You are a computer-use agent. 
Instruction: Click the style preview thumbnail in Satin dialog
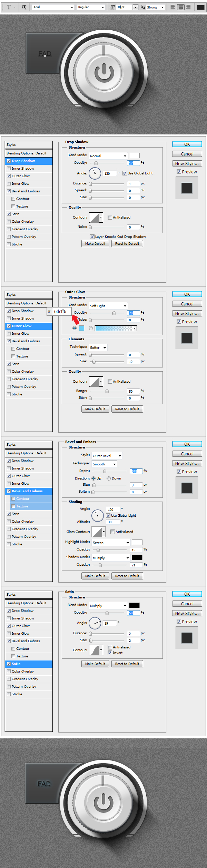pyautogui.click(x=187, y=638)
